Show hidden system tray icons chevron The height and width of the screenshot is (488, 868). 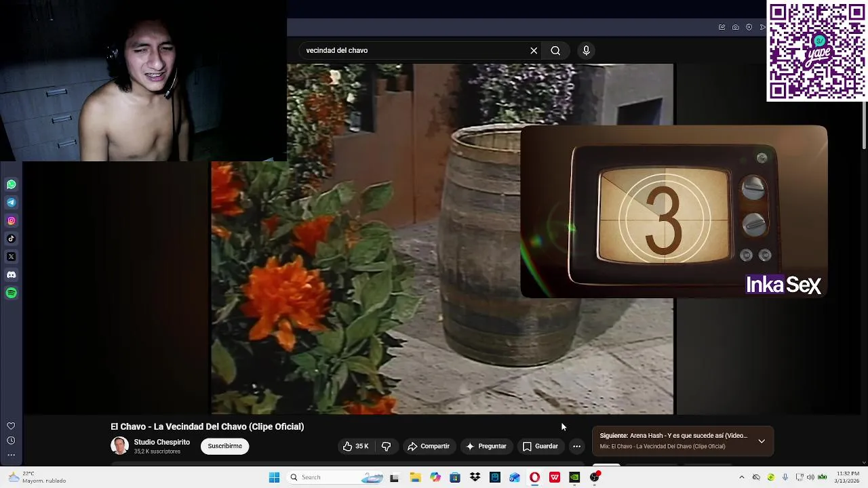click(741, 477)
